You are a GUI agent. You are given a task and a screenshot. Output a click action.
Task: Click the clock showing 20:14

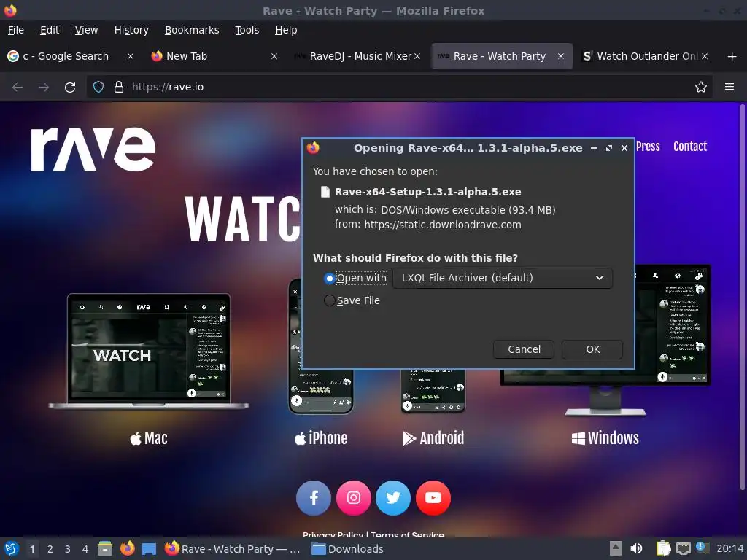[729, 548]
